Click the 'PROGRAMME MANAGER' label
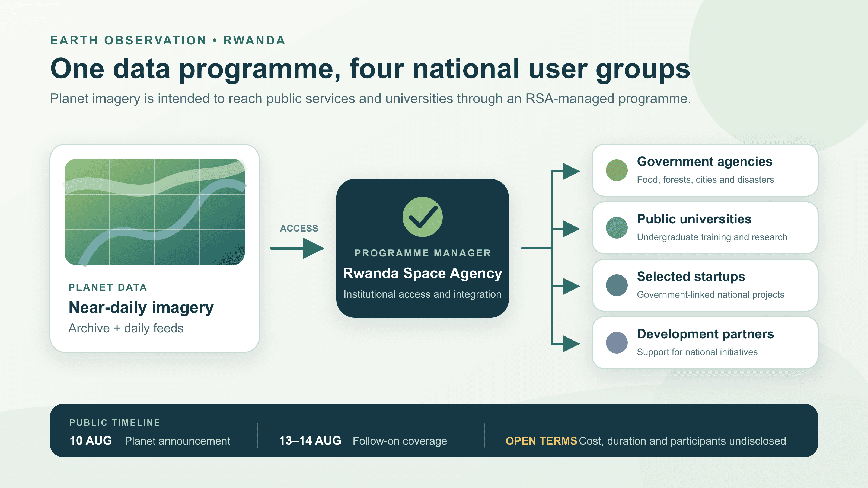Viewport: 868px width, 488px height. pyautogui.click(x=423, y=253)
